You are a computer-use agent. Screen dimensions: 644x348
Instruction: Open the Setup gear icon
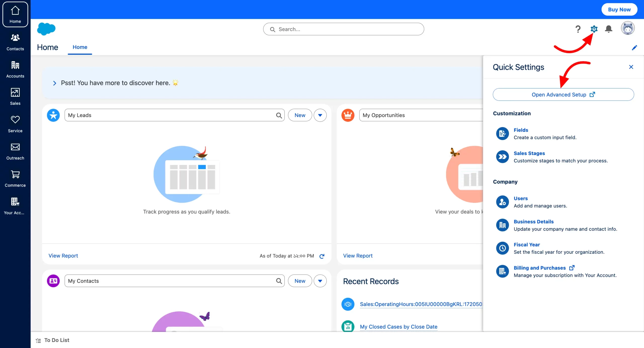pos(594,29)
